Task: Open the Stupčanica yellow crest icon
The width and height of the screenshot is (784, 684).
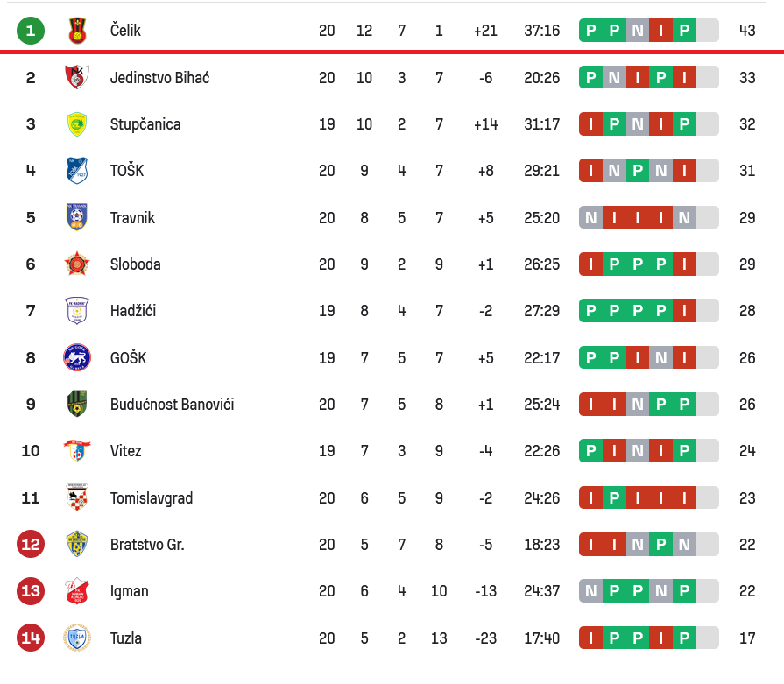Action: point(77,124)
